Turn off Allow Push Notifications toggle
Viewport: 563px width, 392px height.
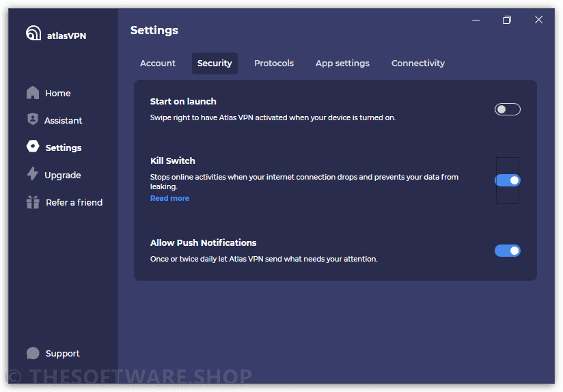pyautogui.click(x=508, y=251)
